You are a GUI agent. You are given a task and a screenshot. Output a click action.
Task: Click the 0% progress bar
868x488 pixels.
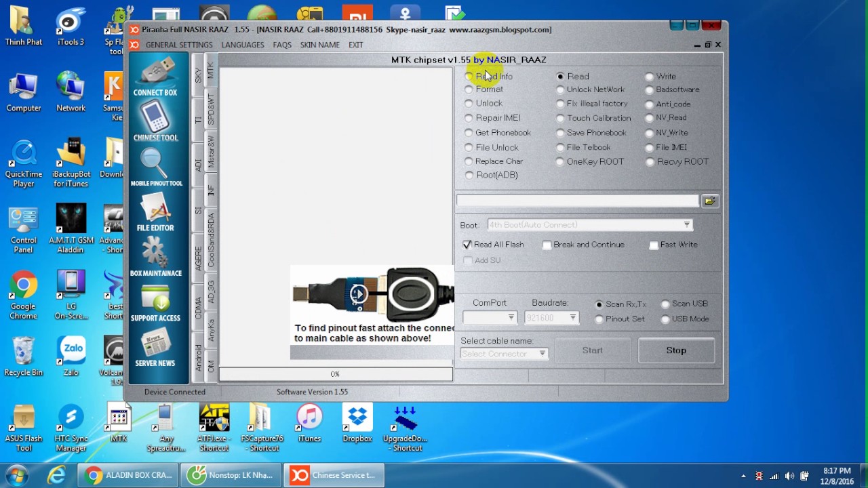335,374
